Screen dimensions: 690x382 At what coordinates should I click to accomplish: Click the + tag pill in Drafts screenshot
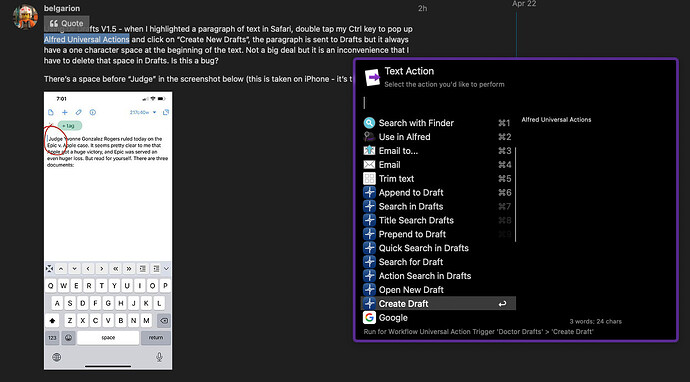70,126
